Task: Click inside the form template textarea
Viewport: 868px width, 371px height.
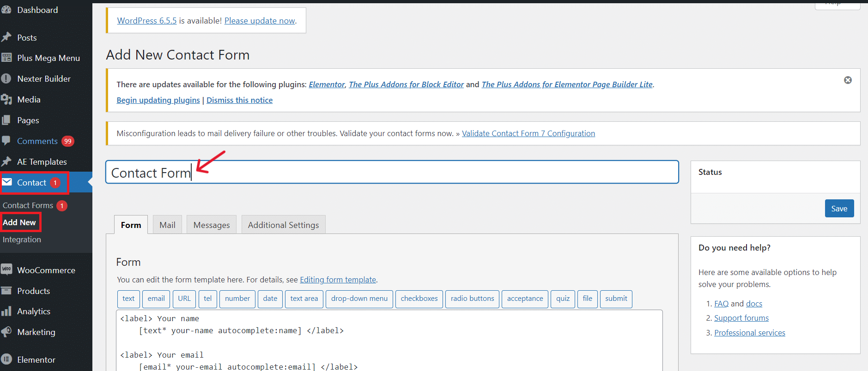Action: 389,341
